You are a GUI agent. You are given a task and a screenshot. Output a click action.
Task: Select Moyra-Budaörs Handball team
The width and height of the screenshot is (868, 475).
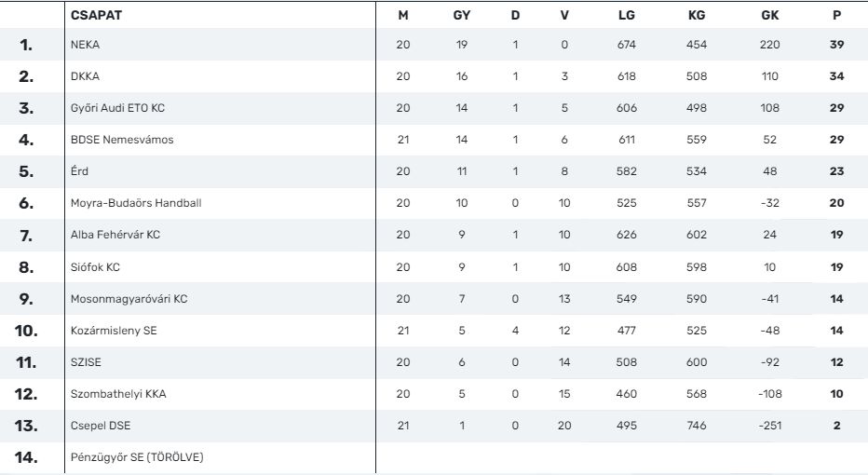point(136,203)
